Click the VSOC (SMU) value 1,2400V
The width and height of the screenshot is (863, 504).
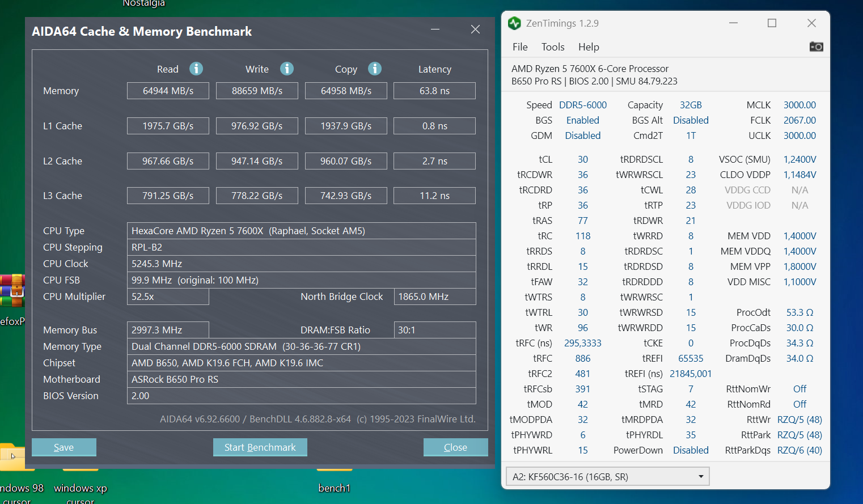(x=800, y=159)
